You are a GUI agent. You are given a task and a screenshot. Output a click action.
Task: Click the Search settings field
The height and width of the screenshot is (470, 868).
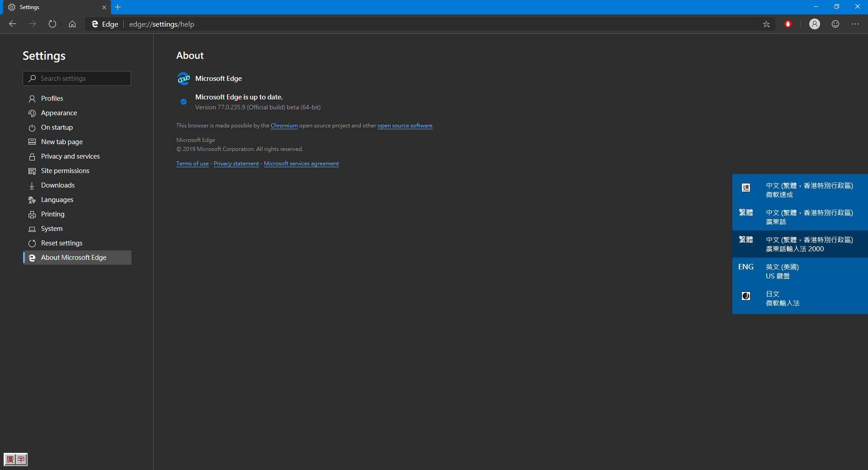[76, 78]
